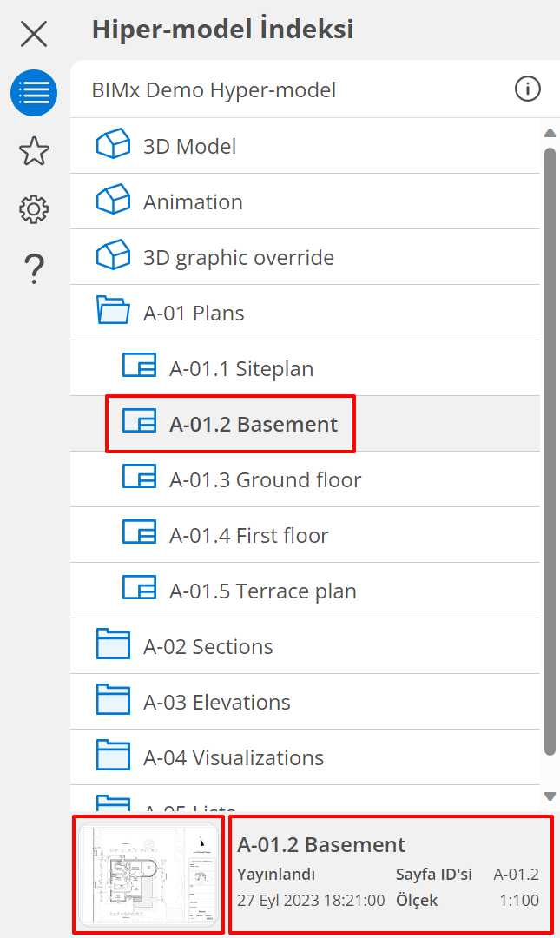Open the A-01.1 Siteplan layout

(x=241, y=368)
